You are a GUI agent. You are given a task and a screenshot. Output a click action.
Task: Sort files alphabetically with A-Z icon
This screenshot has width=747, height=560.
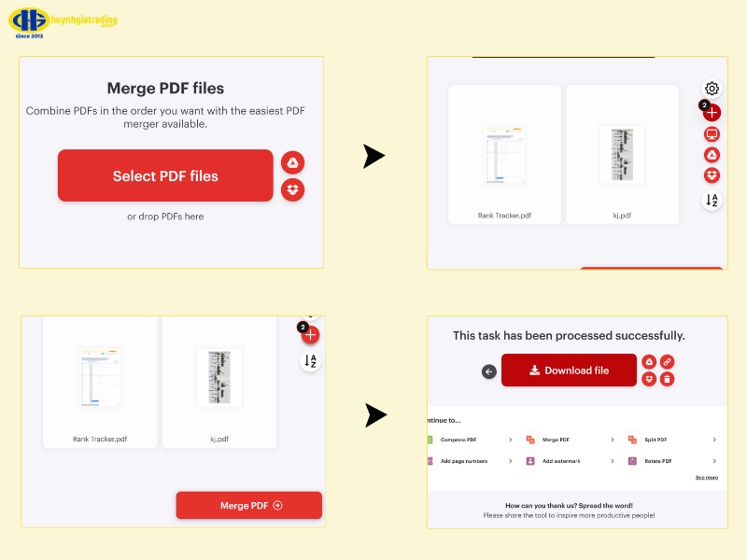click(712, 199)
